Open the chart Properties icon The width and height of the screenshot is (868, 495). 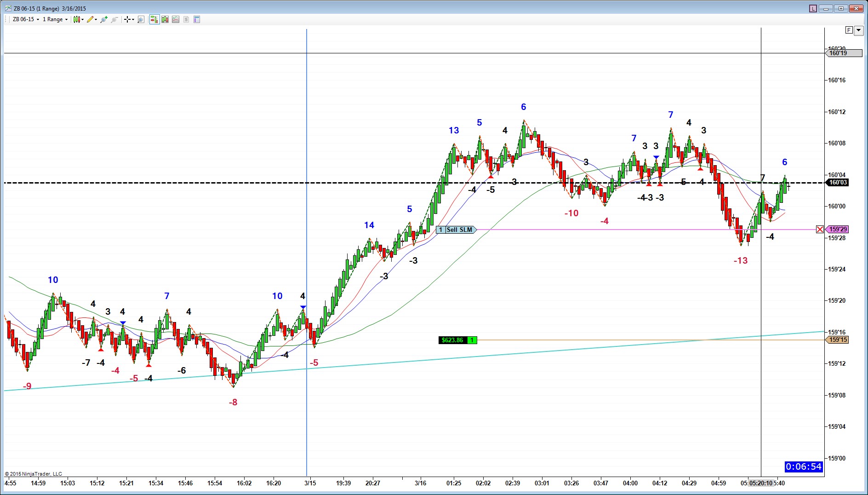(x=197, y=19)
